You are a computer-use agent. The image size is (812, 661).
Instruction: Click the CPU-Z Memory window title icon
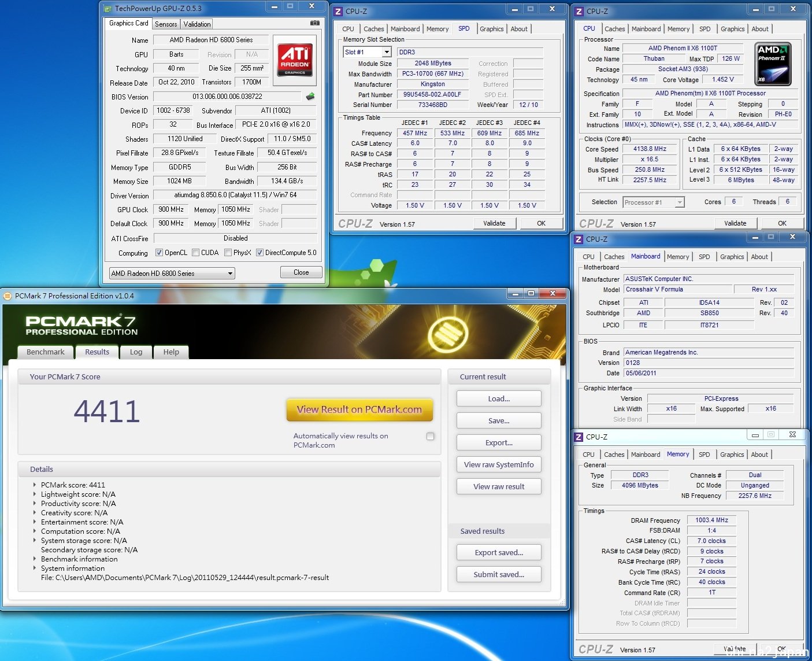(579, 437)
